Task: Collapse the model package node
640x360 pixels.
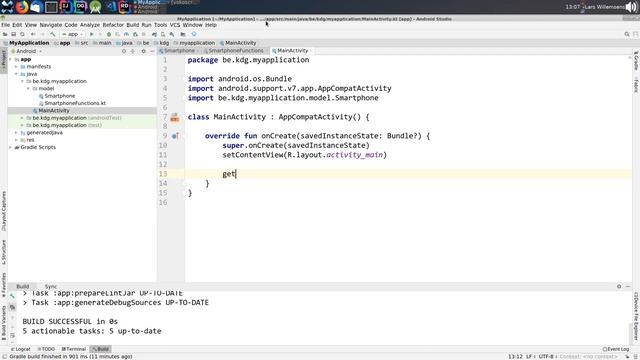Action: point(28,89)
